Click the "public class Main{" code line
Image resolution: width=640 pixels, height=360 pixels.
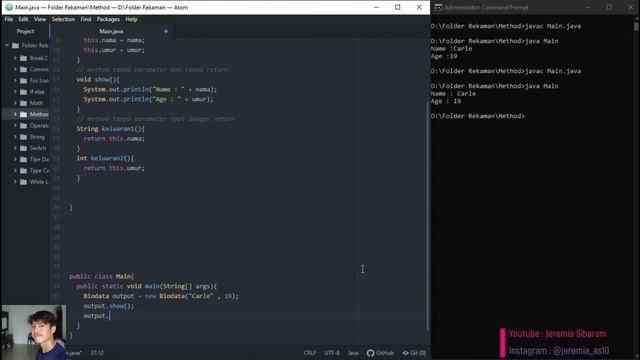101,276
